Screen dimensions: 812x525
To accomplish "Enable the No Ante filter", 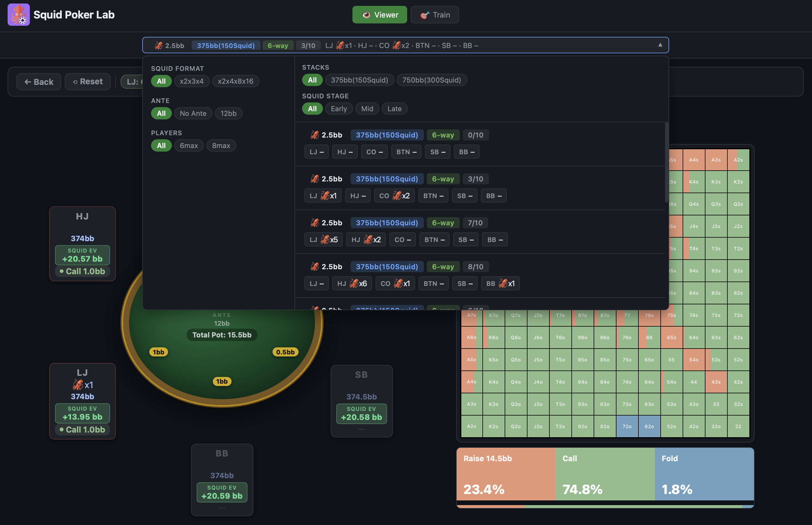I will coord(193,113).
